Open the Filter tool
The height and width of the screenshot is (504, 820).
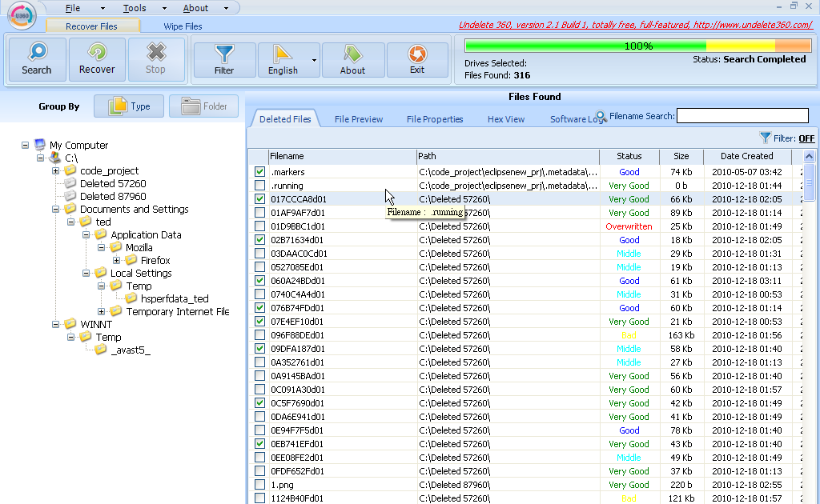tap(224, 59)
